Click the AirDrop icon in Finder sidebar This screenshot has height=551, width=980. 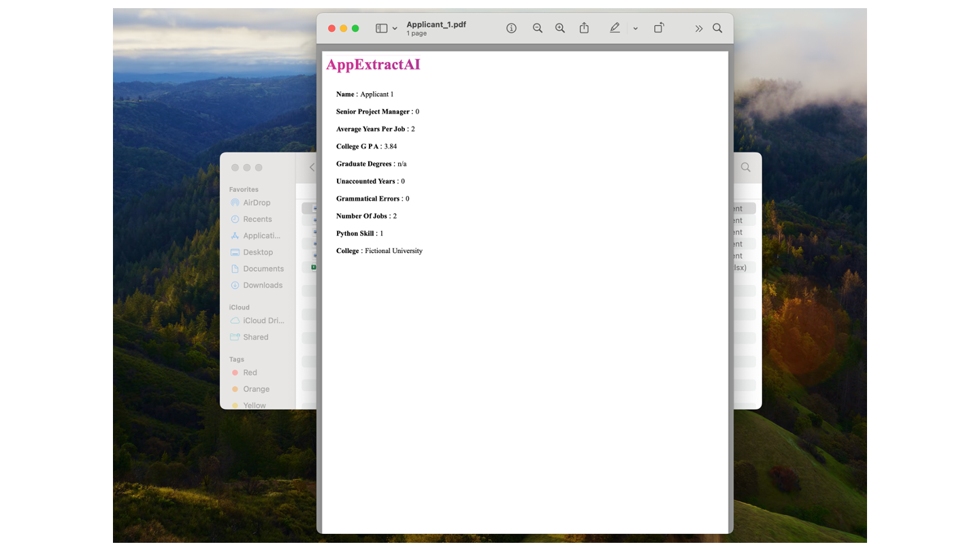coord(235,203)
